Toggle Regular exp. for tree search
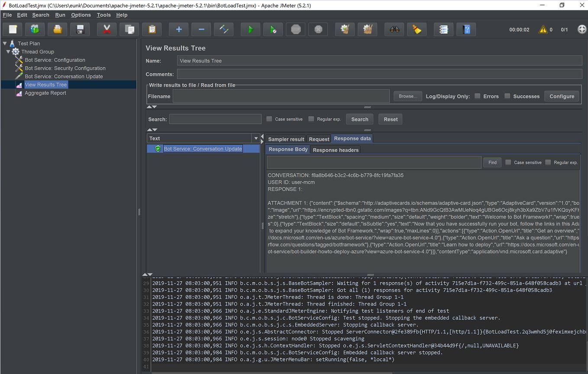This screenshot has height=374, width=588. 311,119
